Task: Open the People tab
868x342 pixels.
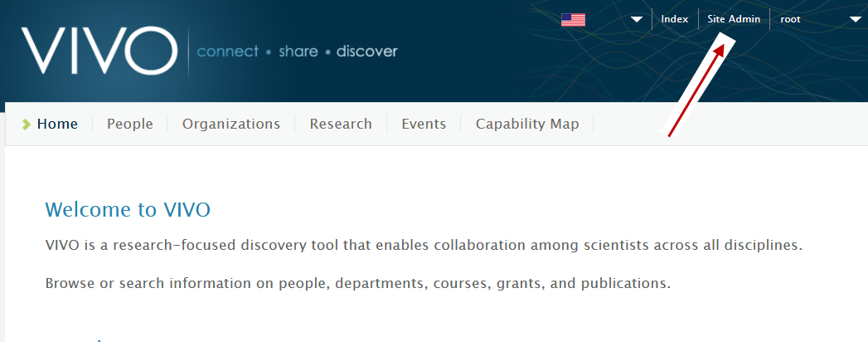Action: pos(130,124)
